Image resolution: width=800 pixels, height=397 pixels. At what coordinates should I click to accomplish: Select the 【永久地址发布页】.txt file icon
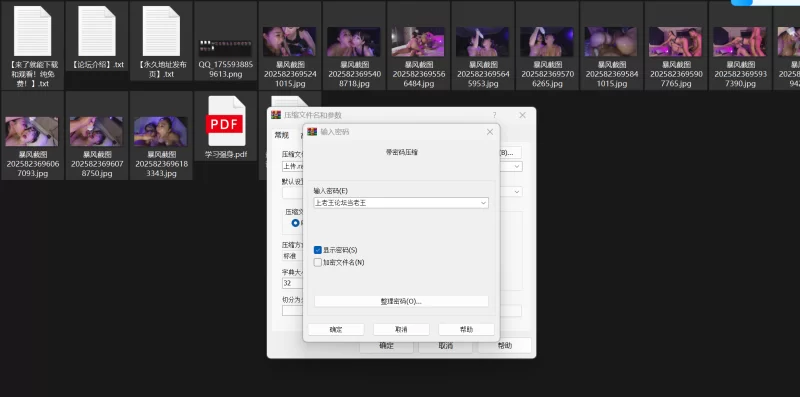[161, 31]
